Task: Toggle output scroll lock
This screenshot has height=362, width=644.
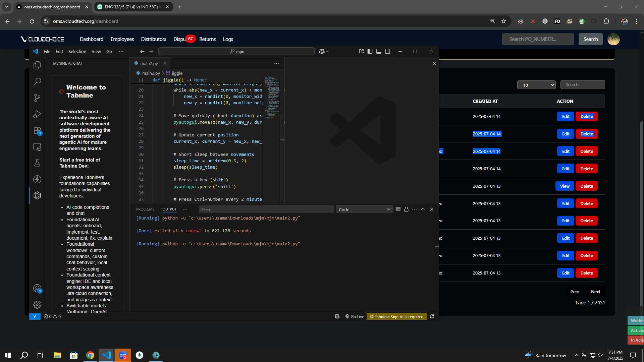Action: click(406, 209)
